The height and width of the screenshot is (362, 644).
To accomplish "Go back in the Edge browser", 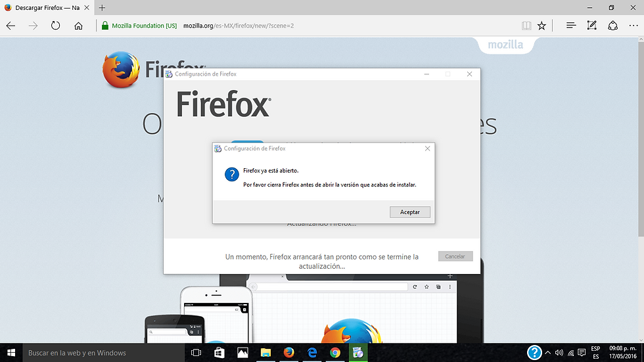I will (x=11, y=26).
